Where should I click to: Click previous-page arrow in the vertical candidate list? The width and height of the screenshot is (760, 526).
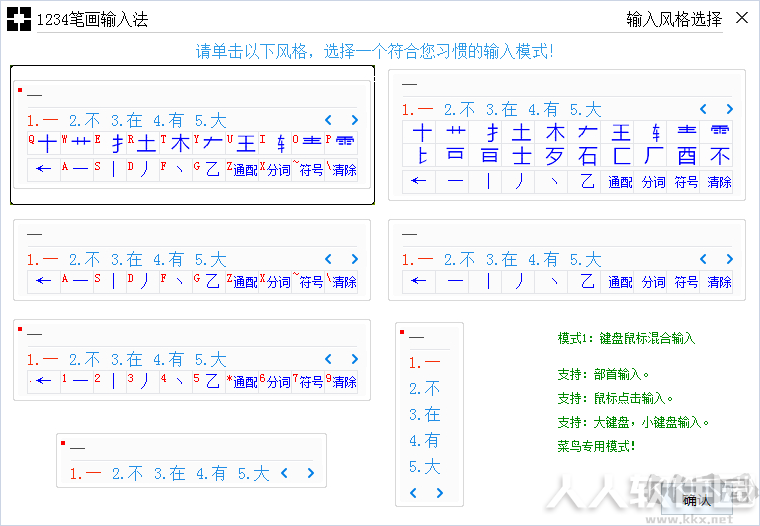click(413, 493)
